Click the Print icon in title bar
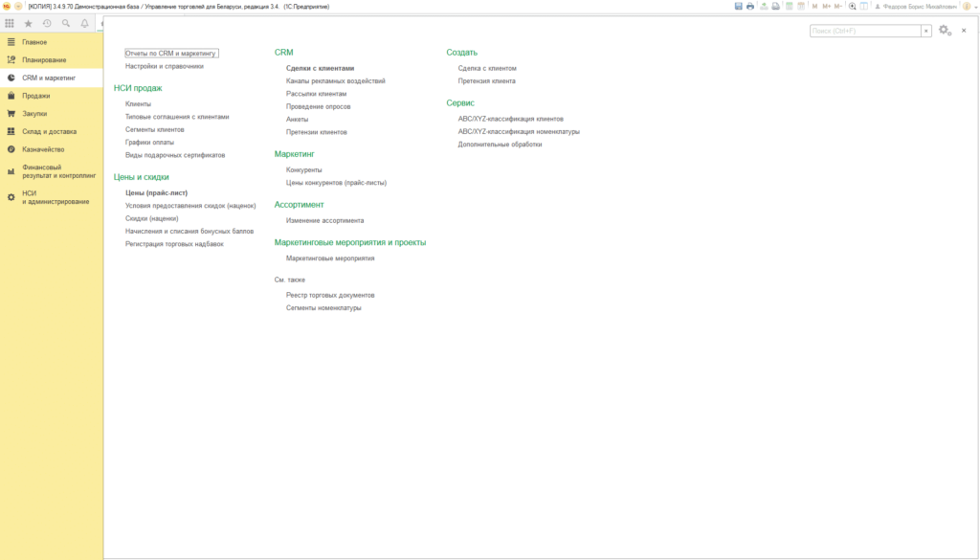980x560 pixels. click(750, 7)
